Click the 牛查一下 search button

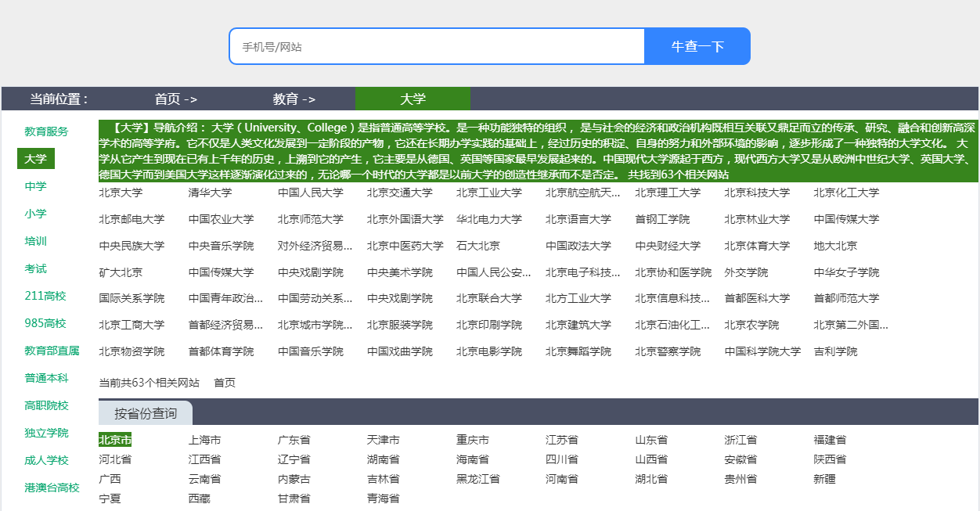697,46
